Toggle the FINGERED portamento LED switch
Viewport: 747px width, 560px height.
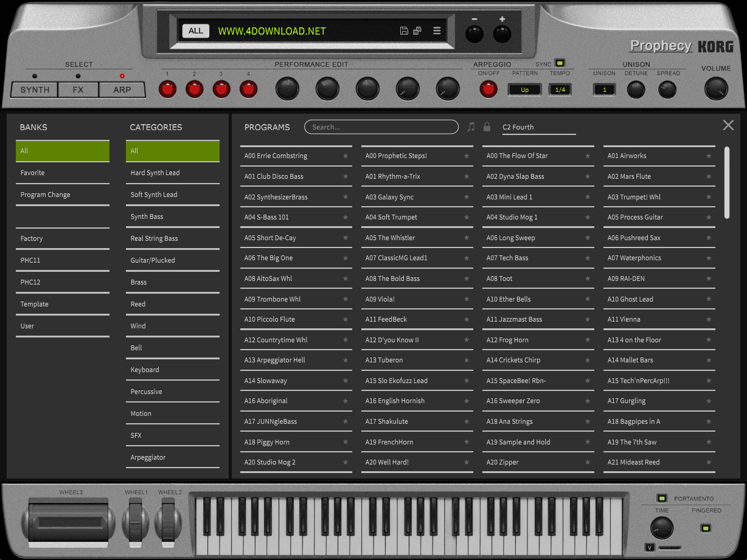point(706,528)
